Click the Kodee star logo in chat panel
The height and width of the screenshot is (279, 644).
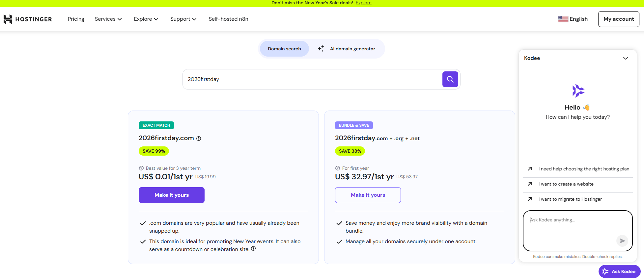point(578,91)
